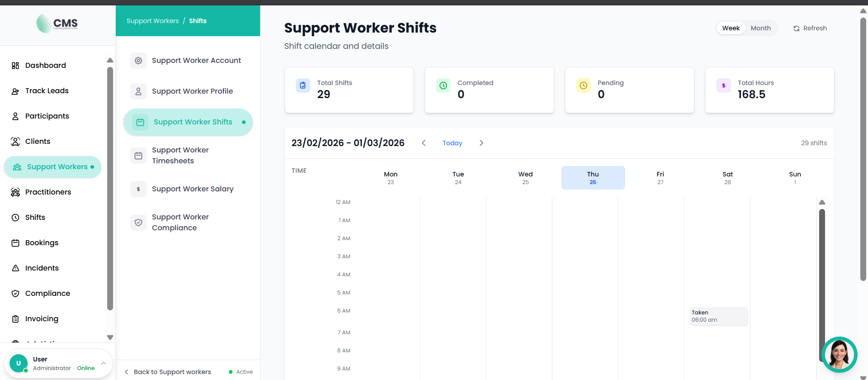Click the Support Worker Shifts calendar icon

[140, 122]
